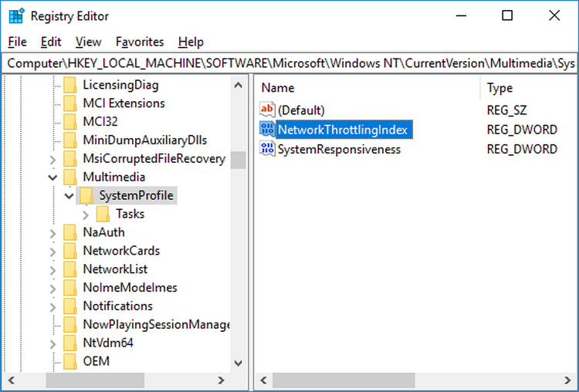Screen dimensions: 579x392
Task: Click REG_DWORD type of SystemResponsiveness
Action: [522, 149]
